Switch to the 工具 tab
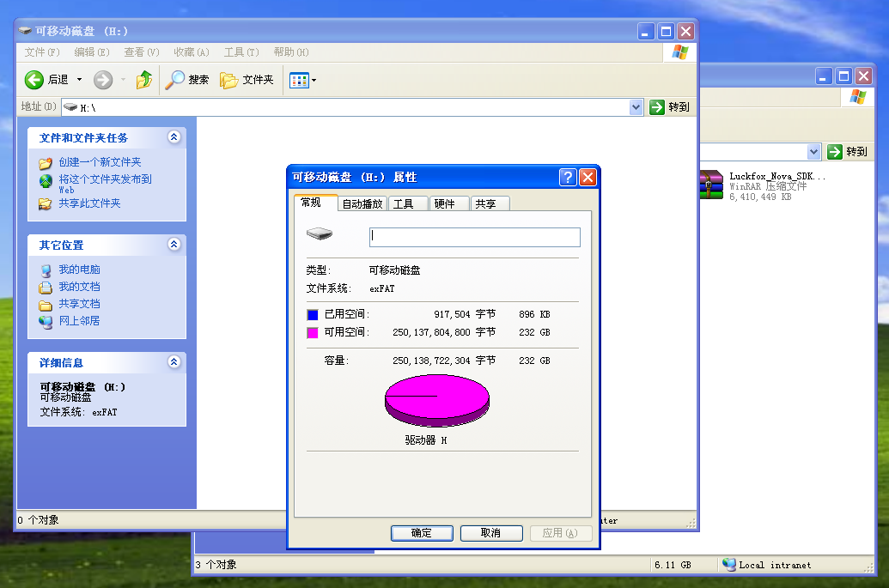Viewport: 889px width, 588px height. pos(404,203)
